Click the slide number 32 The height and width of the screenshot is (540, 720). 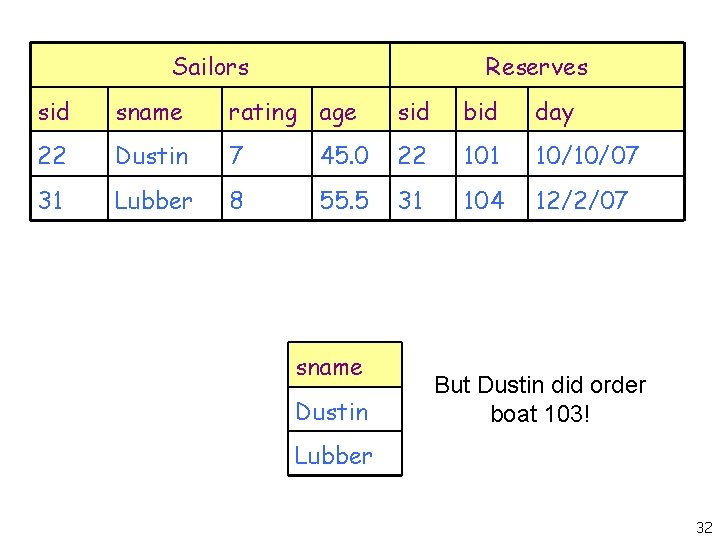click(704, 527)
